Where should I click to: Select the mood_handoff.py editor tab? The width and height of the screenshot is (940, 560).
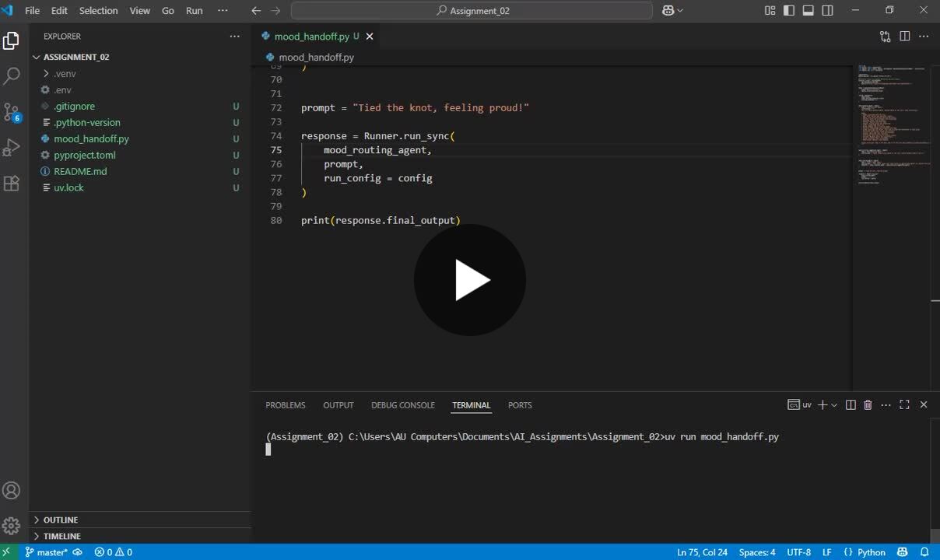tap(311, 37)
